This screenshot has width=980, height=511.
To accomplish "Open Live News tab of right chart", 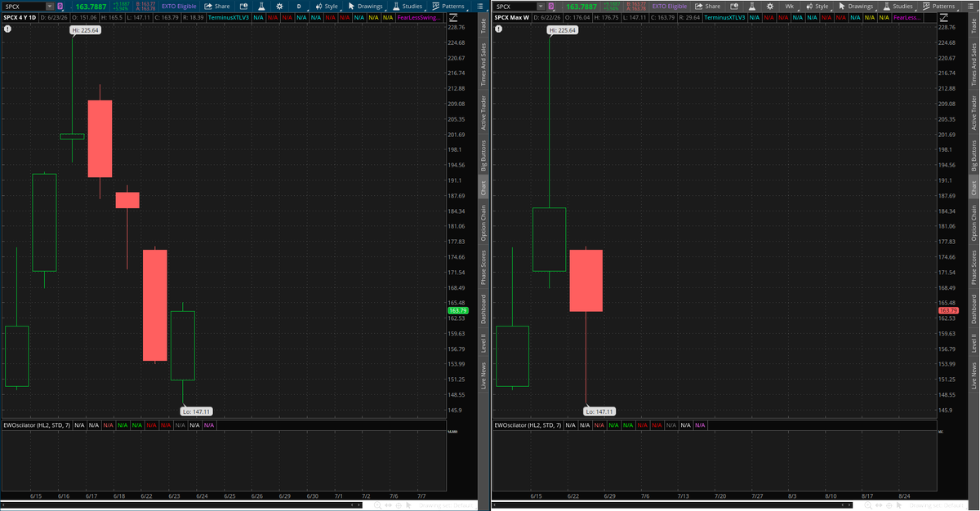I will (x=973, y=375).
